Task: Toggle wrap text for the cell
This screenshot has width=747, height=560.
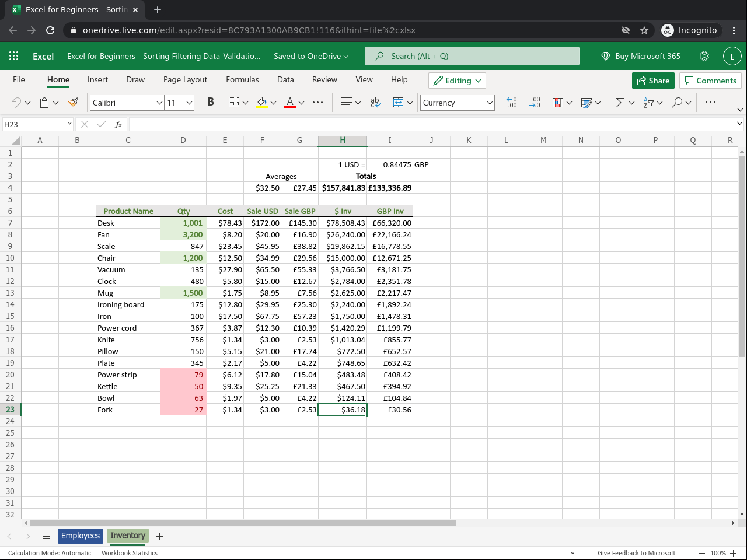Action: 375,103
